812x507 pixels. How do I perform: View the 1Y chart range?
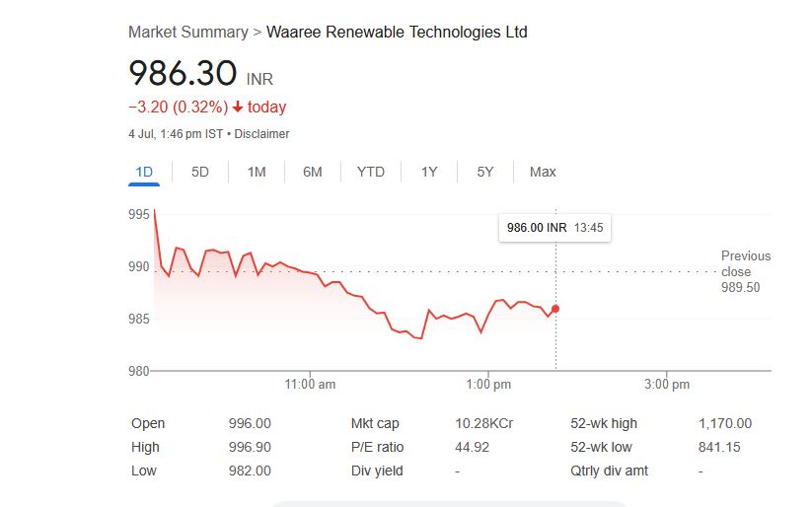click(x=429, y=172)
